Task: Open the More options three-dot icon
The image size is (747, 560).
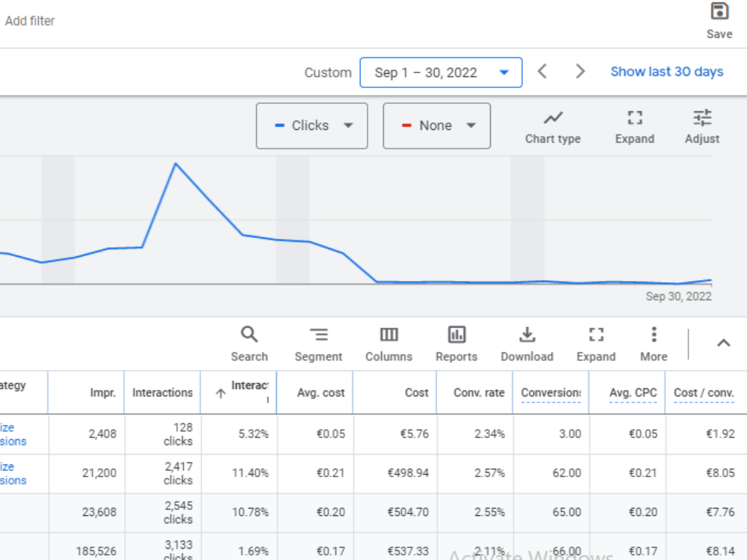Action: point(653,334)
